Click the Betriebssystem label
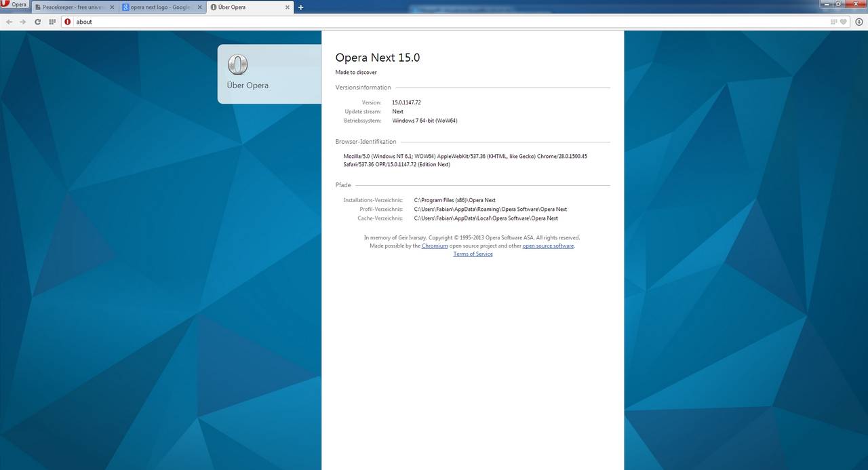 [363, 121]
